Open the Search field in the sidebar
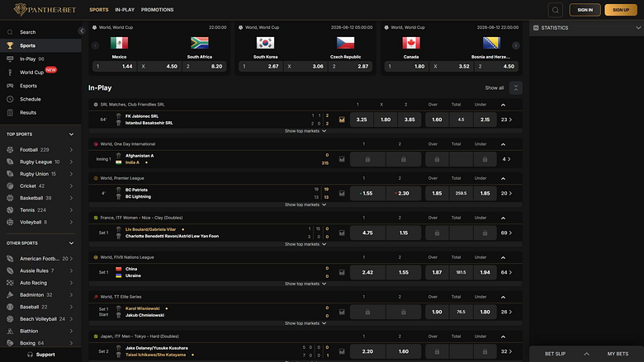The image size is (644, 362). click(39, 32)
